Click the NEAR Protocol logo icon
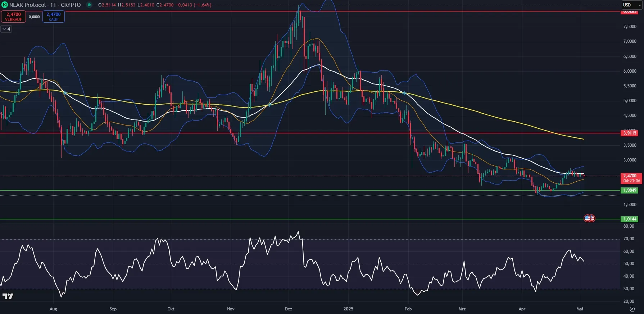 (5, 5)
